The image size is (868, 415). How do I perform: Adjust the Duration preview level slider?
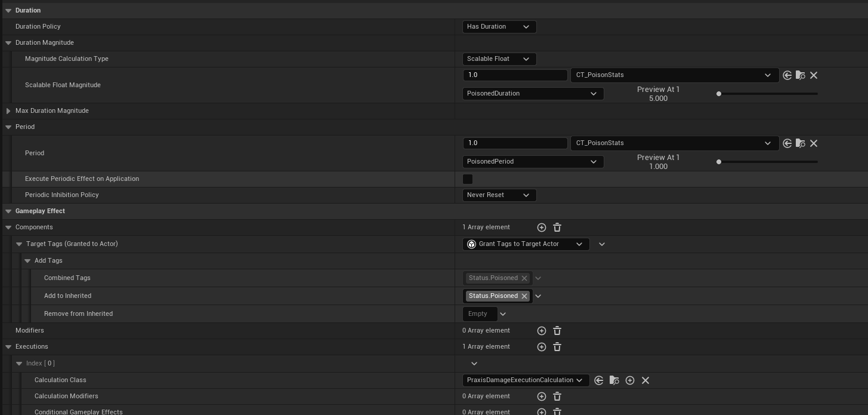pos(767,94)
